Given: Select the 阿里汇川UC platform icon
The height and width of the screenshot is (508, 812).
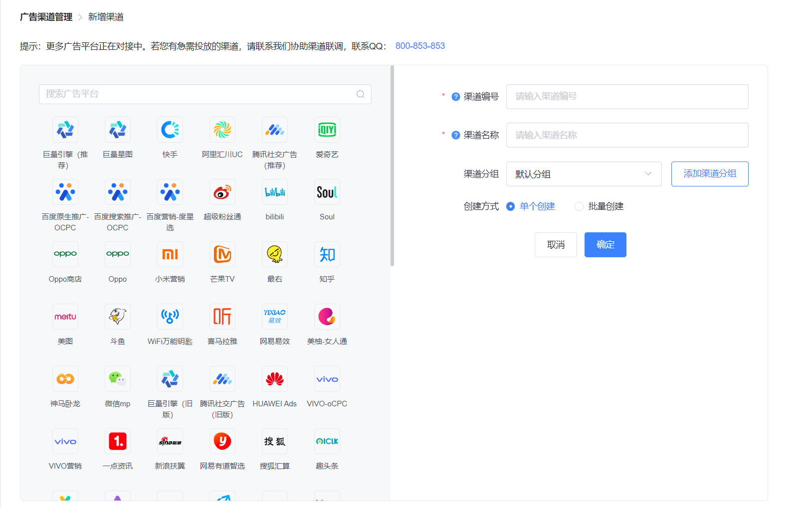Looking at the screenshot, I should (x=222, y=130).
